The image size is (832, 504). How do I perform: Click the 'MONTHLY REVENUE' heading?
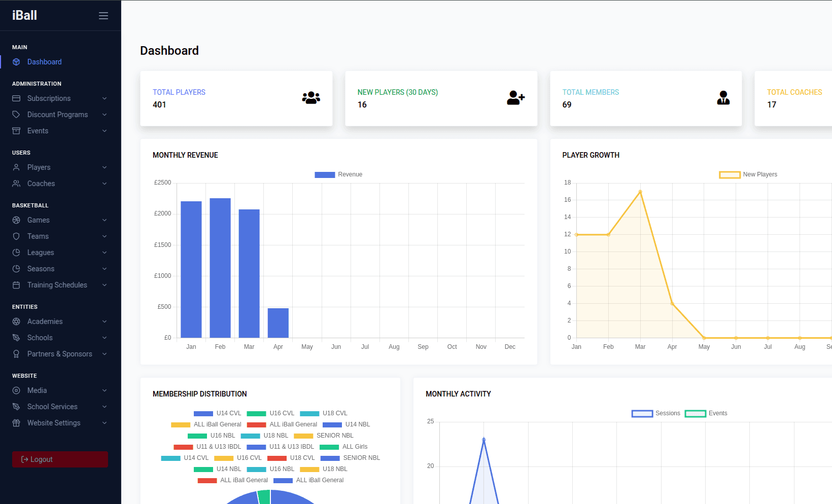point(185,155)
